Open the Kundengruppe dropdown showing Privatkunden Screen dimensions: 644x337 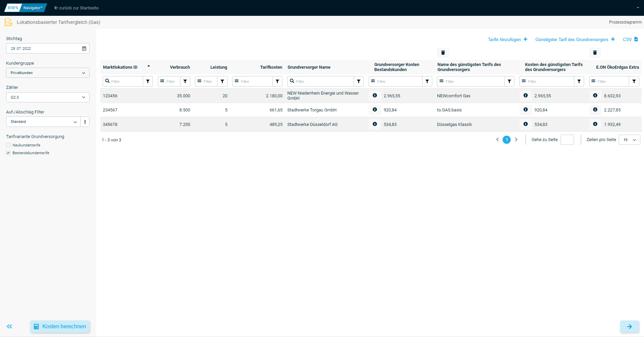coord(48,73)
